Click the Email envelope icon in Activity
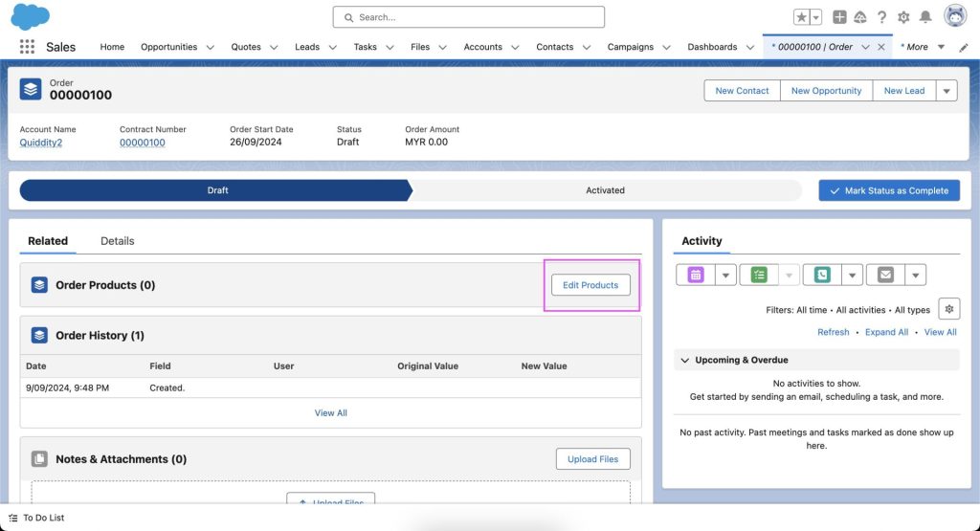The height and width of the screenshot is (531, 980). (x=885, y=276)
